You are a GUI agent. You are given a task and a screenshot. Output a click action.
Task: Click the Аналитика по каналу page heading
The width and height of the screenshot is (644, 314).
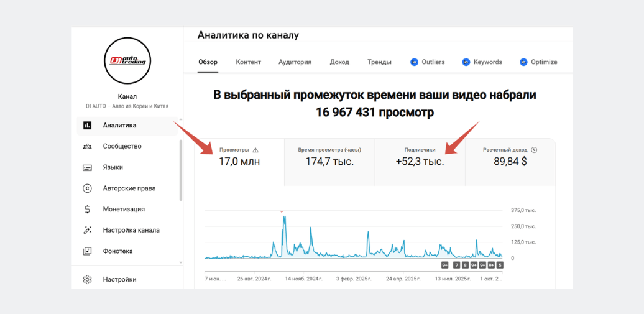(249, 35)
